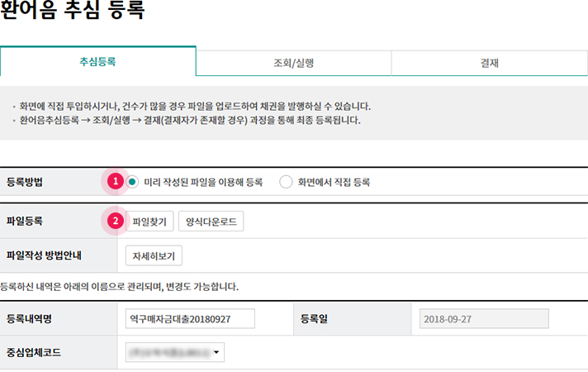Open the 결재 tab
The image size is (588, 372).
click(x=489, y=62)
